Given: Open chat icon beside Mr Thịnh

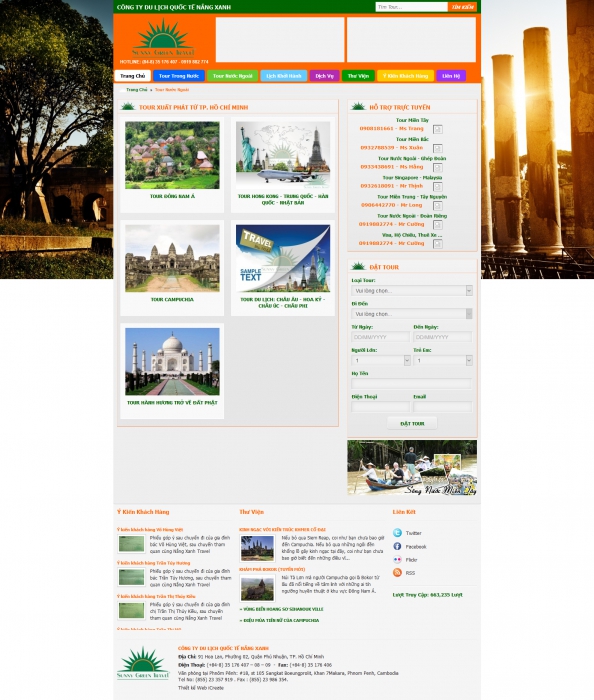Looking at the screenshot, I should 438,187.
